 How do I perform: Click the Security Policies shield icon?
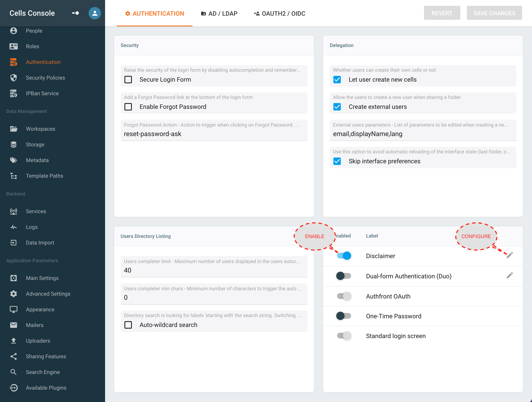tap(13, 78)
